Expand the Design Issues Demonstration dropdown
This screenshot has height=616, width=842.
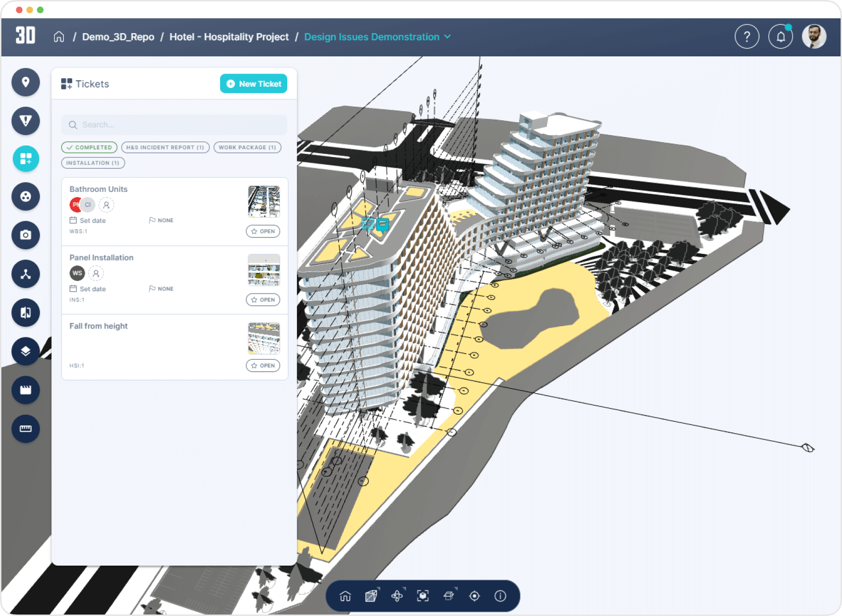(448, 36)
